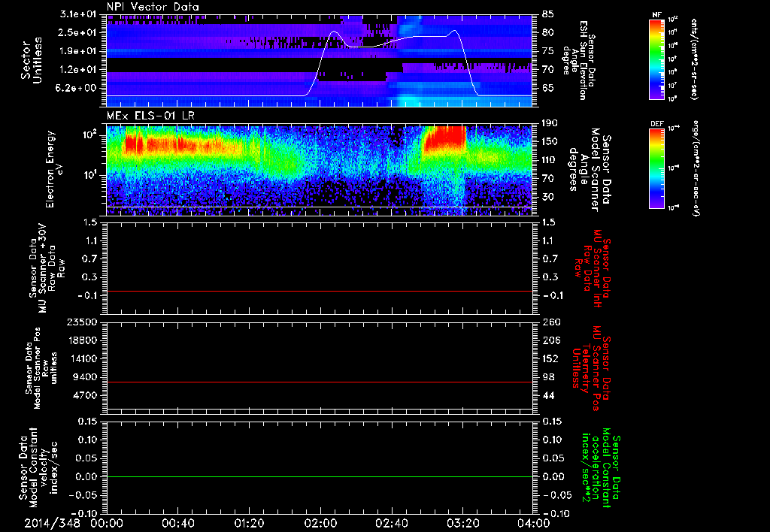The width and height of the screenshot is (770, 532).
Task: Click the "150" scanner angle tick label
Action: coord(550,141)
